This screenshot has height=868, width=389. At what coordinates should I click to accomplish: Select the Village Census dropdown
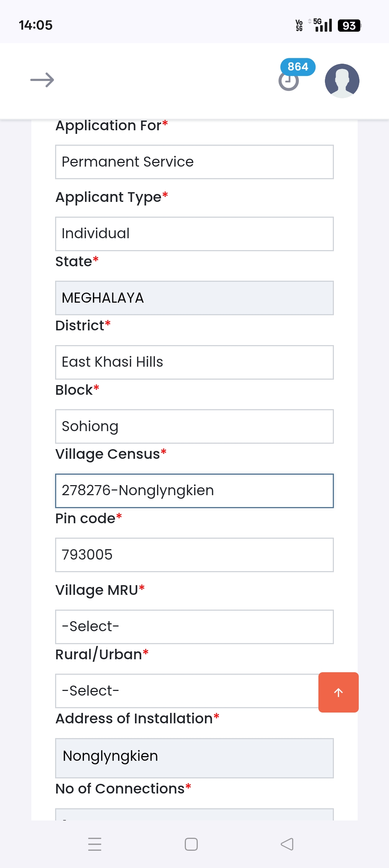194,490
